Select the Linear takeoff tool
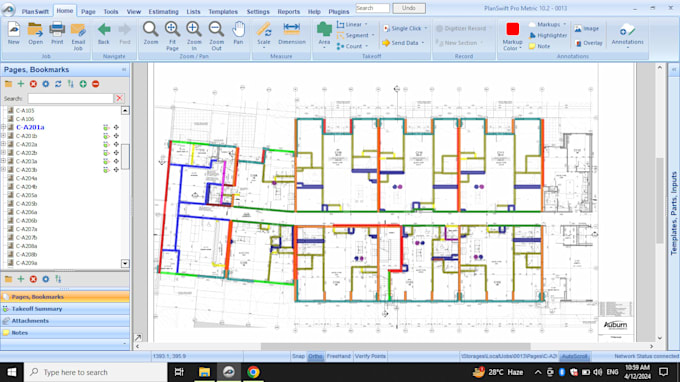 (x=350, y=25)
